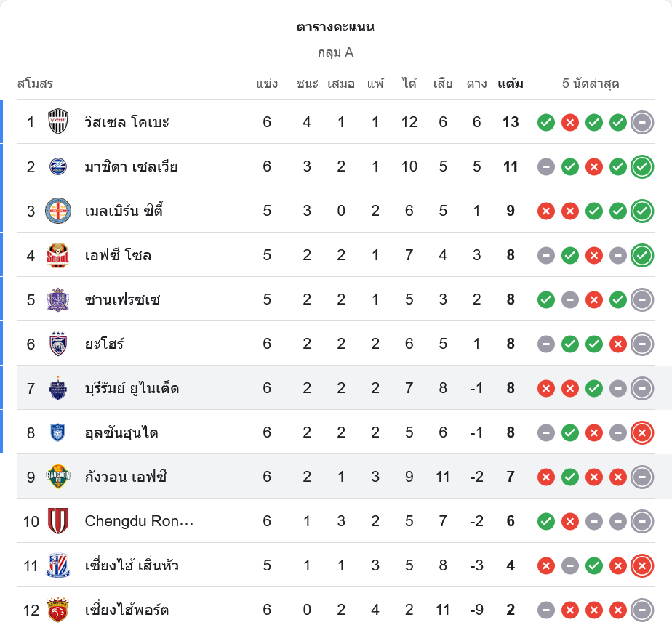Click the Gangwon FC club logo
Viewport: 672px width, 633px height.
pos(58,477)
